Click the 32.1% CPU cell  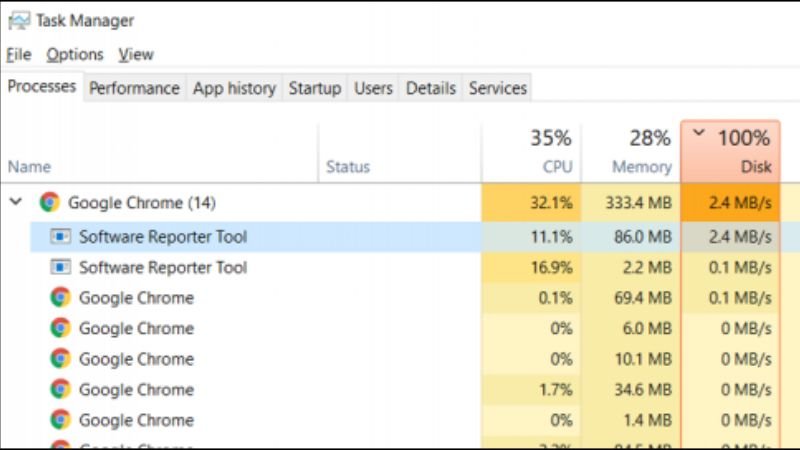(531, 203)
